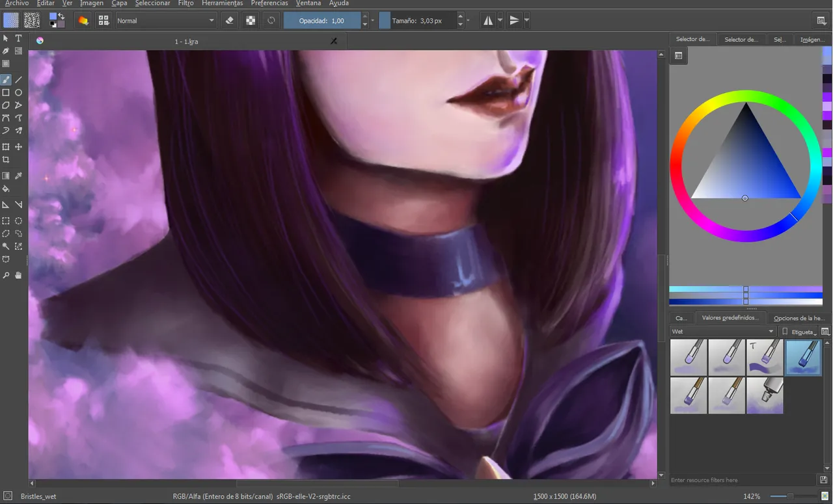This screenshot has height=504, width=833.
Task: Select the crop tool
Action: [x=6, y=159]
